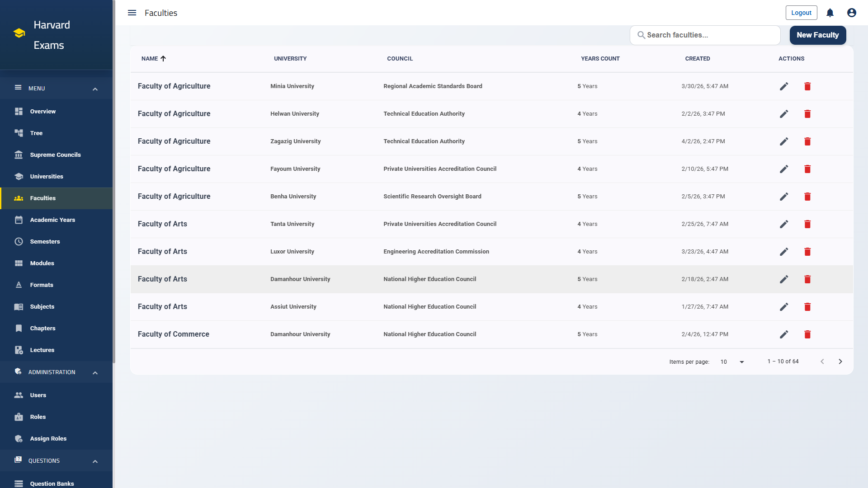
Task: Edit the Faculty of Commerce entry
Action: (x=784, y=334)
